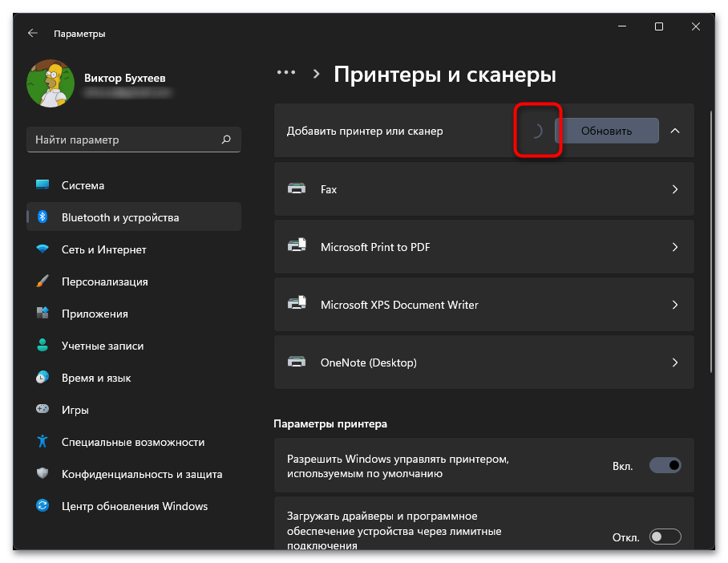Click the Fax printer icon

(x=297, y=188)
